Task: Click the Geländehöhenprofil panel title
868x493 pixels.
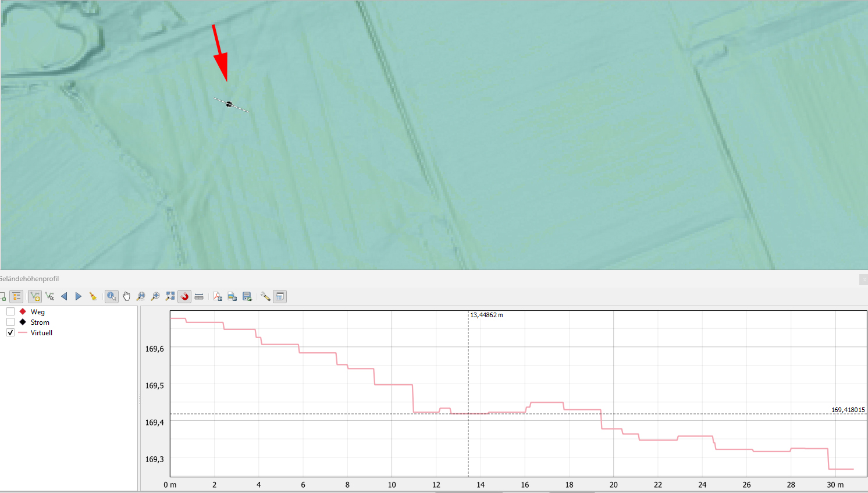Action: tap(29, 279)
